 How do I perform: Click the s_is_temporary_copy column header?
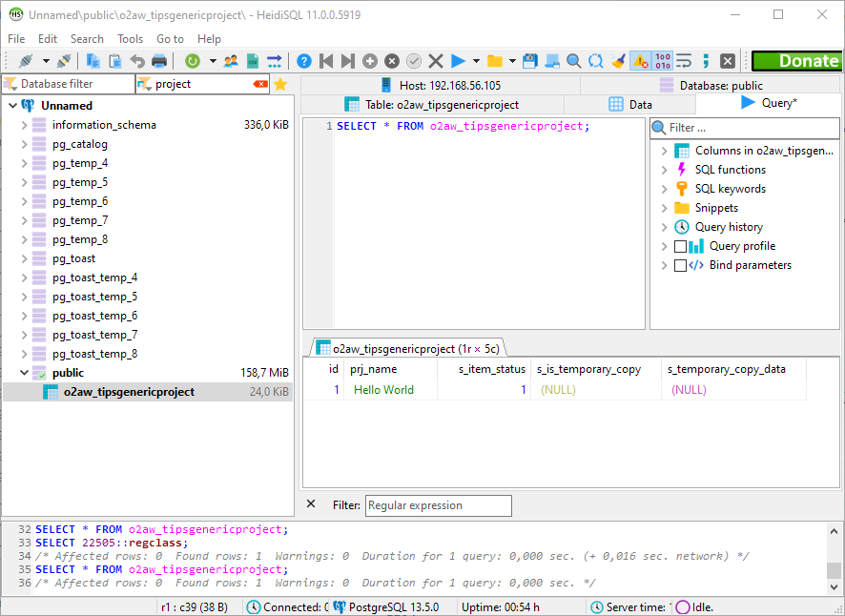coord(596,369)
